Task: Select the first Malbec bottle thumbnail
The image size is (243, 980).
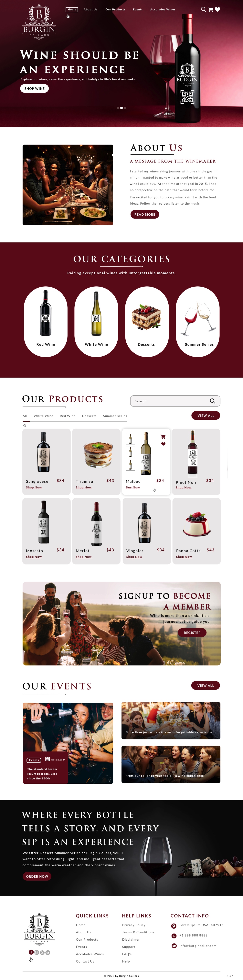Action: (130, 439)
